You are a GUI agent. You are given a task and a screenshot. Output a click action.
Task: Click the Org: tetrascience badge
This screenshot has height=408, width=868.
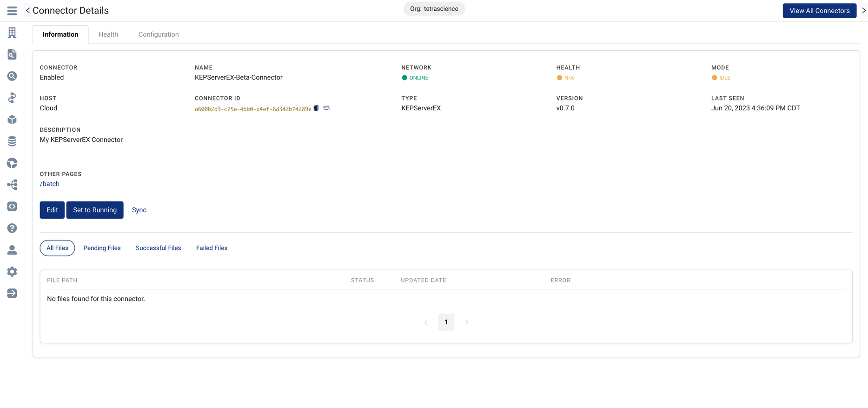point(434,9)
